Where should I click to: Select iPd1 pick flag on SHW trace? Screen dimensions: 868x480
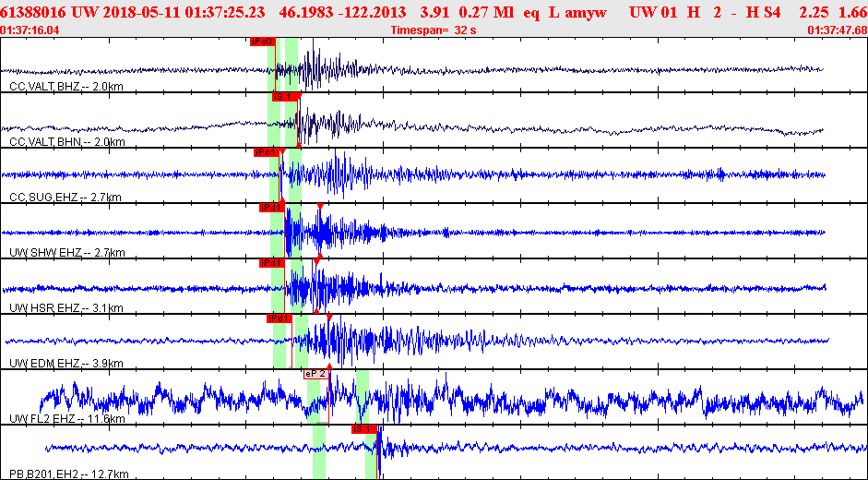[x=272, y=208]
